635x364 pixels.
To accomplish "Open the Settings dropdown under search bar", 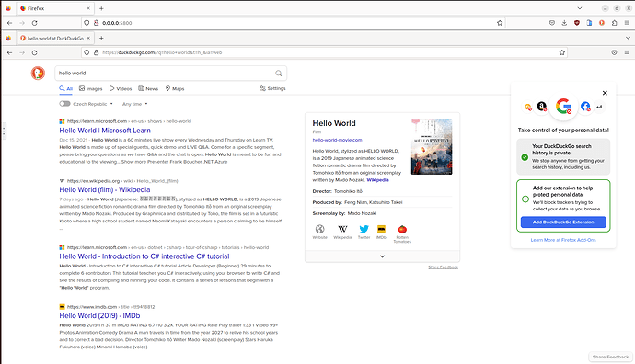I will (x=273, y=88).
